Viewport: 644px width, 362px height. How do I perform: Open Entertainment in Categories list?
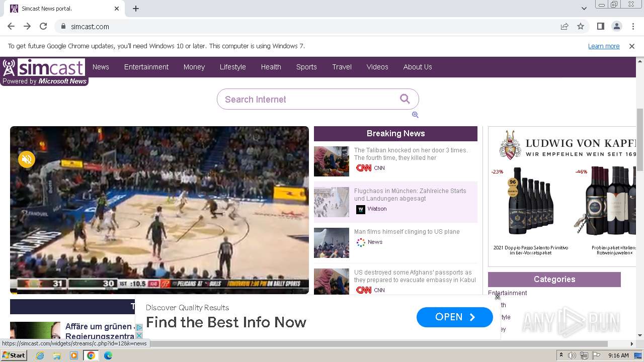tap(508, 293)
